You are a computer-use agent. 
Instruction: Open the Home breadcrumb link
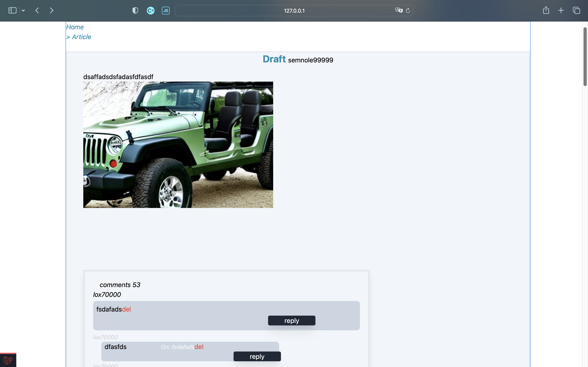coord(75,27)
